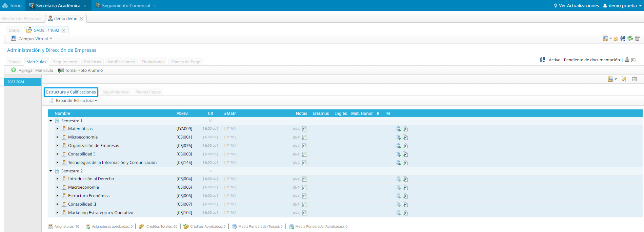Viewport: 644px width, 232px height.
Task: Collapse the Semestre 1 tree node
Action: [x=51, y=121]
